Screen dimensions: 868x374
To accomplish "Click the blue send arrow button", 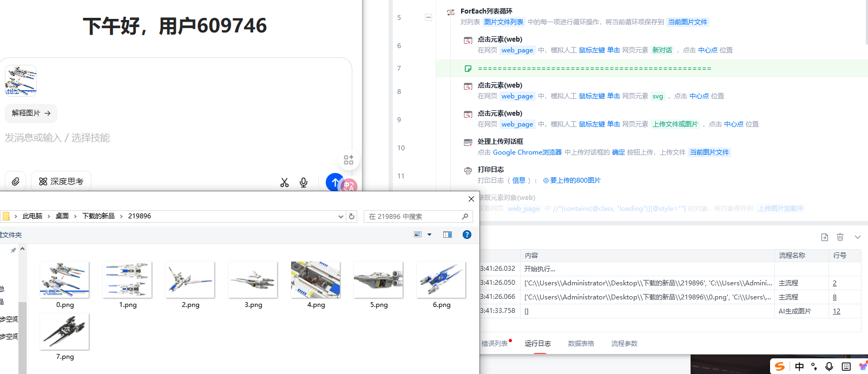I will tap(335, 183).
